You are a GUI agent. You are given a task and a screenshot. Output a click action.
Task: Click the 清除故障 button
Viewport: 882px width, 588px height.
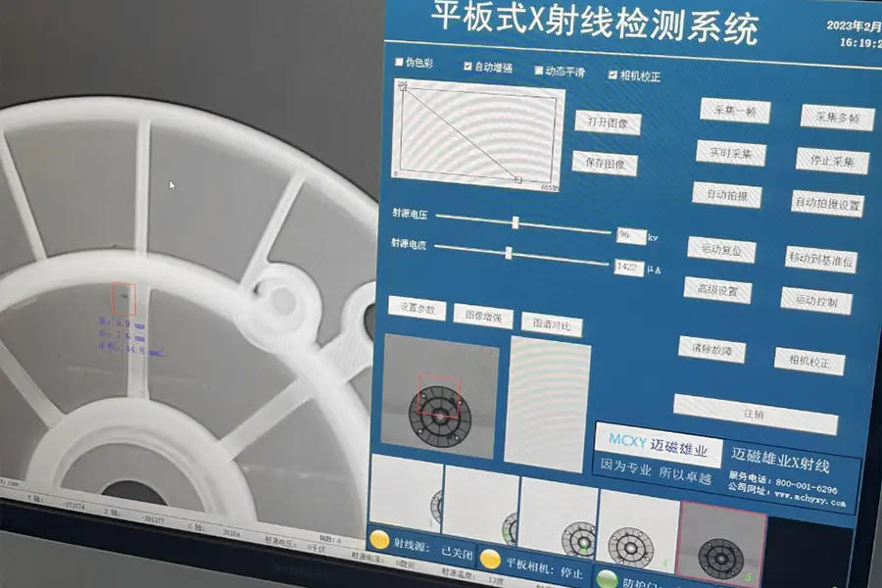coord(711,348)
